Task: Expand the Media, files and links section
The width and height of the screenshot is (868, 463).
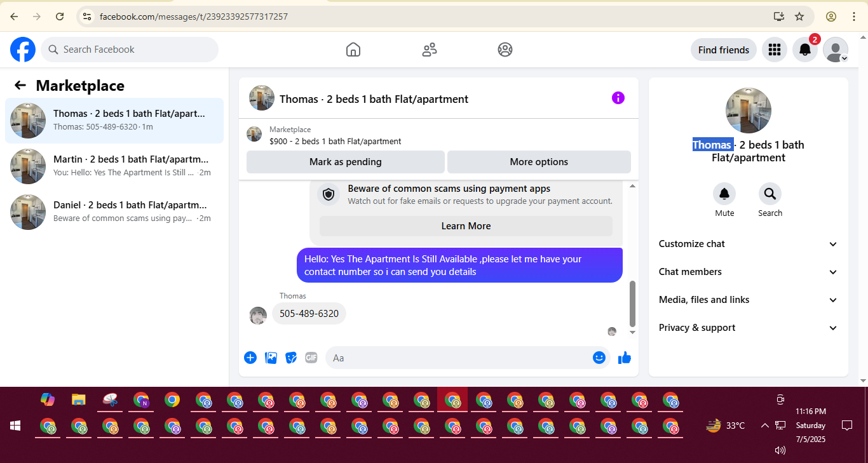Action: click(x=748, y=300)
